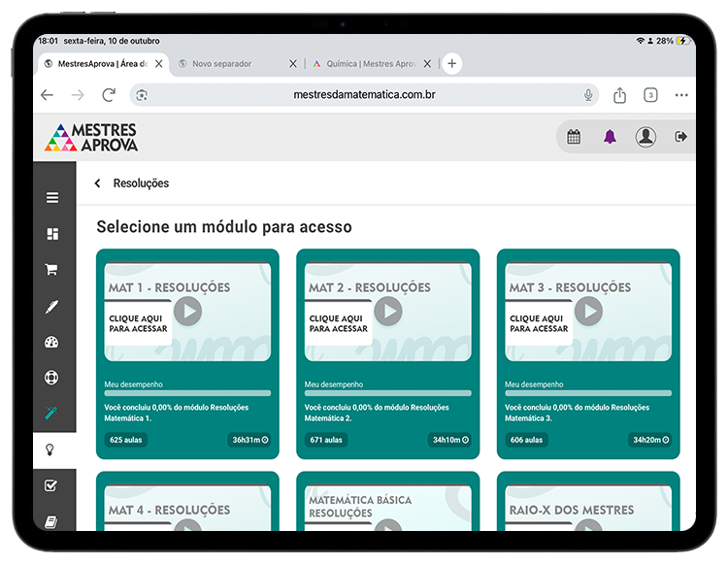
Task: Close the Novo separador tab
Action: (x=293, y=64)
